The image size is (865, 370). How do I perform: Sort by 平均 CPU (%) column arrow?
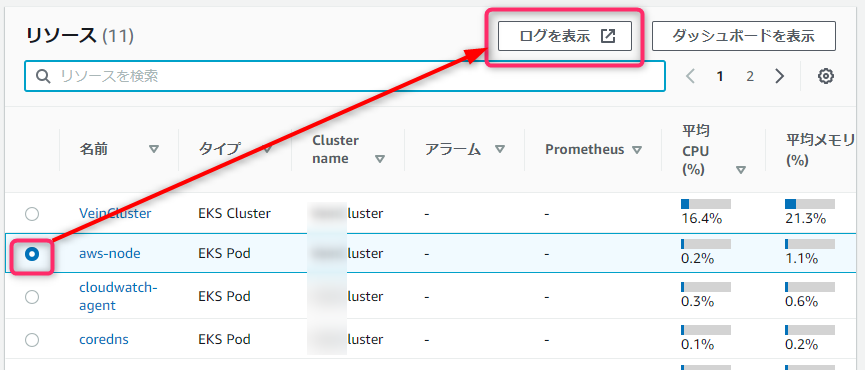point(741,170)
